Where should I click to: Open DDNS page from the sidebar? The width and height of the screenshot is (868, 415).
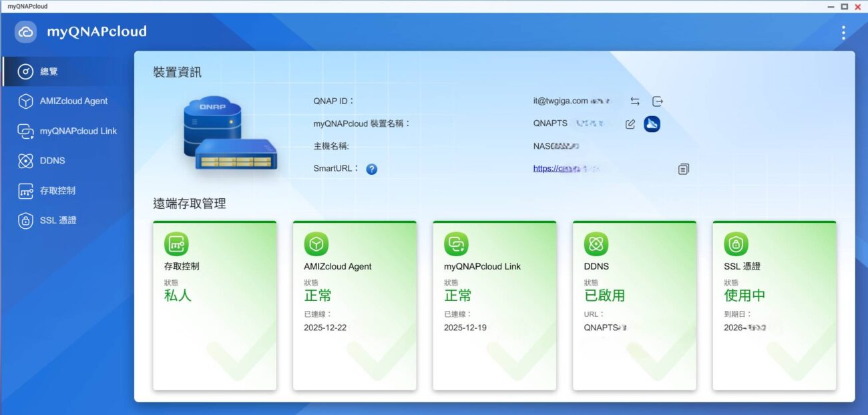tap(52, 161)
